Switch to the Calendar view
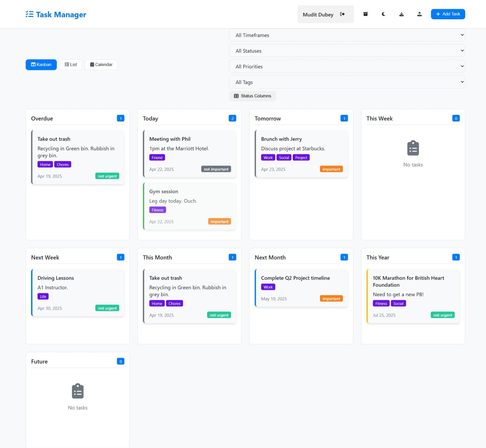 101,64
